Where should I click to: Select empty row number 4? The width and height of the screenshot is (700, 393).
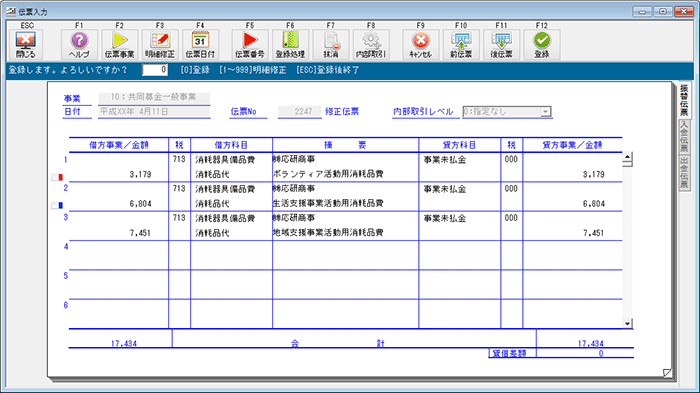[66, 247]
